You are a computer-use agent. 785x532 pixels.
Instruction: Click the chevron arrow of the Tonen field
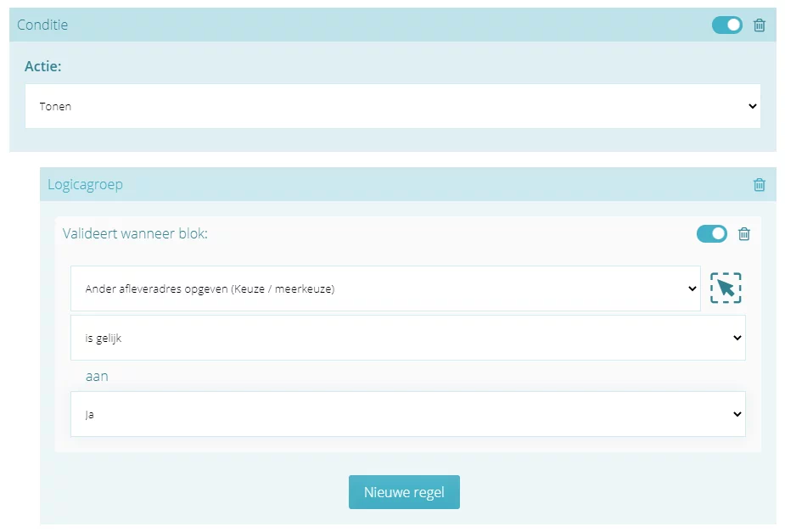pos(752,106)
